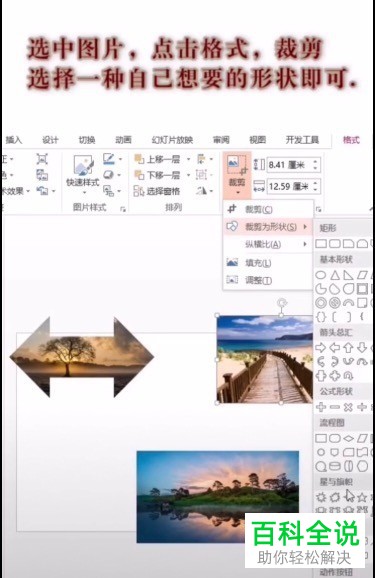This screenshot has width=375, height=578.
Task: Click the change picture icon
Action: pos(42,175)
